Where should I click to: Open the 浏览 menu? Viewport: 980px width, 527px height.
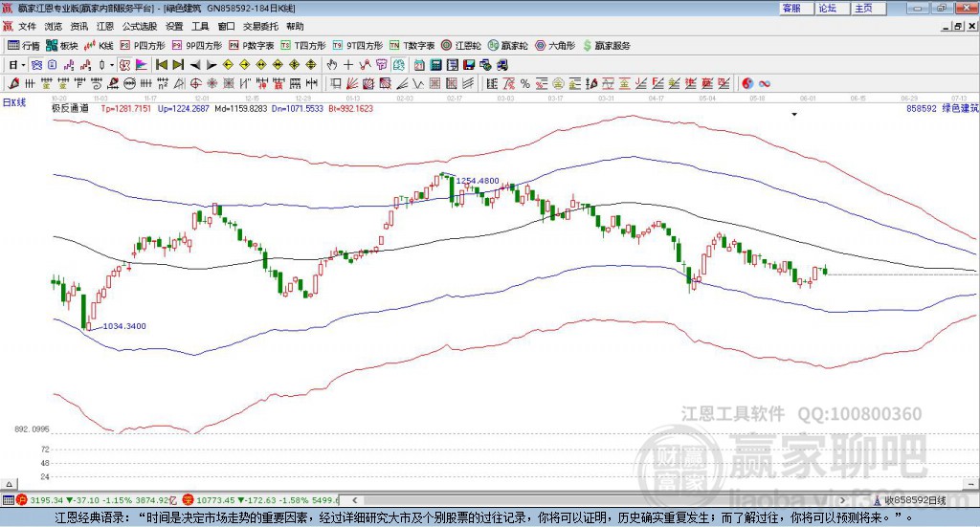point(54,26)
